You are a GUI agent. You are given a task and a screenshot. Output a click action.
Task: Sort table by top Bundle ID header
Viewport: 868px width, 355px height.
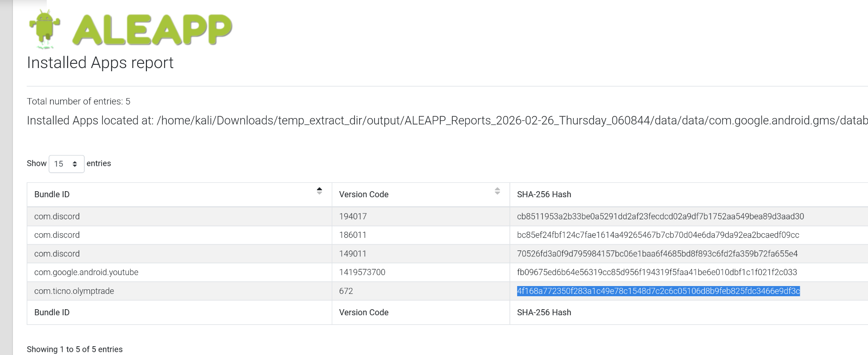(52, 194)
